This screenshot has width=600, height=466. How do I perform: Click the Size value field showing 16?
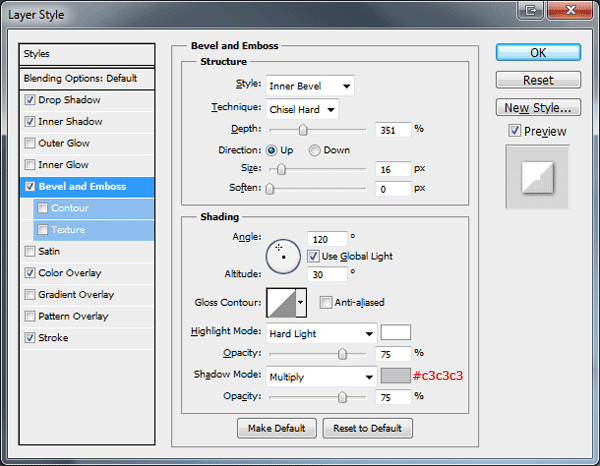(x=393, y=169)
